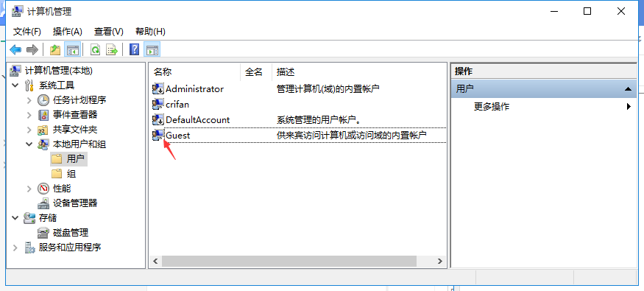This screenshot has width=644, height=291.
Task: Click the crifan user account icon
Action: [x=158, y=105]
